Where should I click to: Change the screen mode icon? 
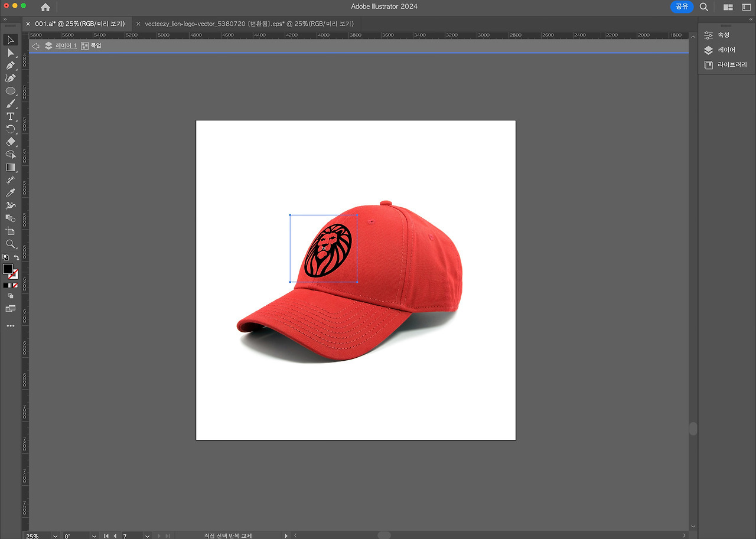[10, 308]
